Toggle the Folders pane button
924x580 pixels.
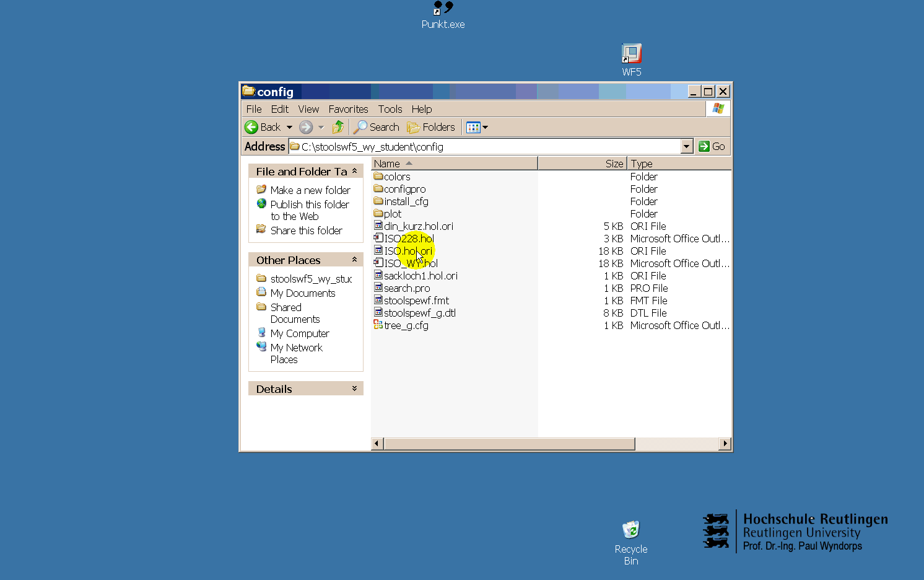click(431, 127)
